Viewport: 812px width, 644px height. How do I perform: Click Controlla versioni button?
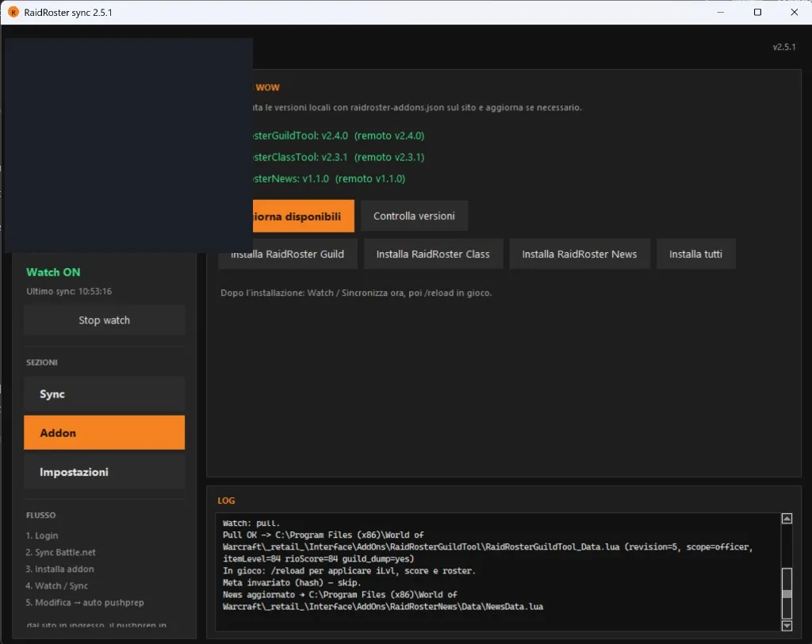(414, 216)
